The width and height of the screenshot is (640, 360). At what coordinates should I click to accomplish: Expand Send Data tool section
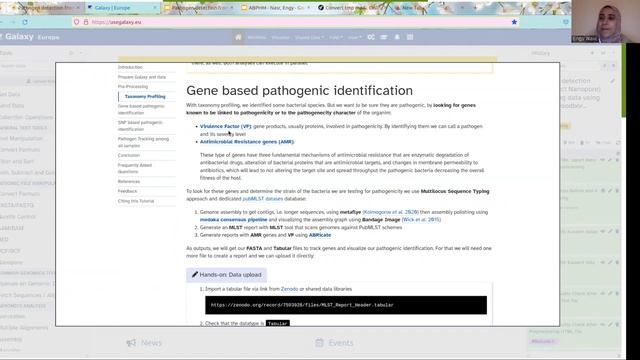pos(12,106)
